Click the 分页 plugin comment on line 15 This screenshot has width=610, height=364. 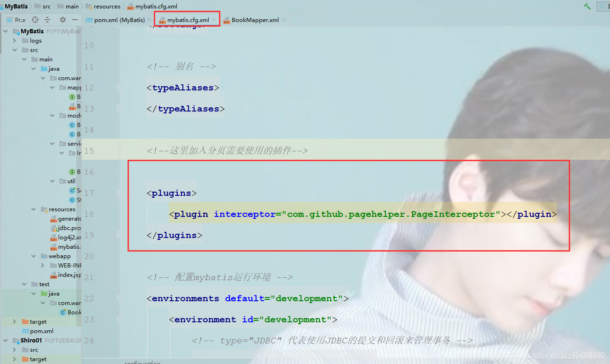pos(227,151)
